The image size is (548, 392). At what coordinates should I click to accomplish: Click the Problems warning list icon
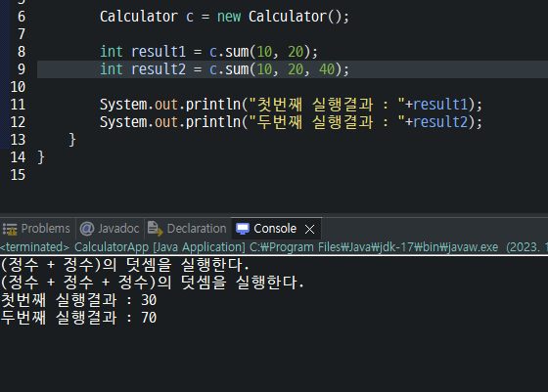coord(10,229)
